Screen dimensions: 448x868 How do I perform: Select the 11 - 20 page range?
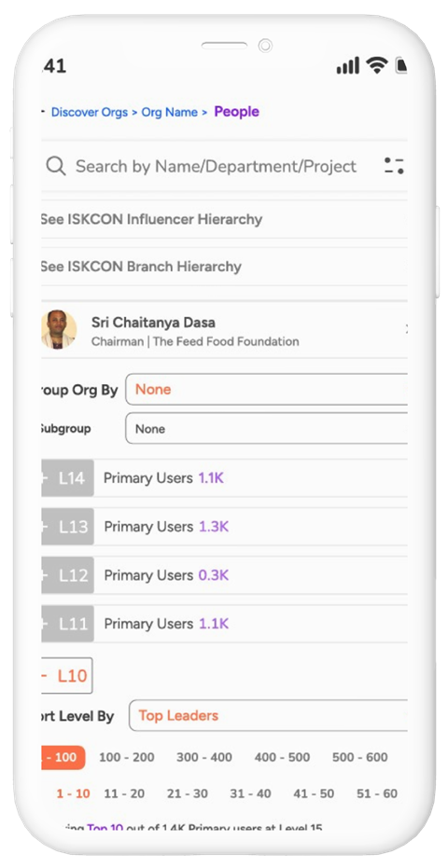tap(124, 793)
